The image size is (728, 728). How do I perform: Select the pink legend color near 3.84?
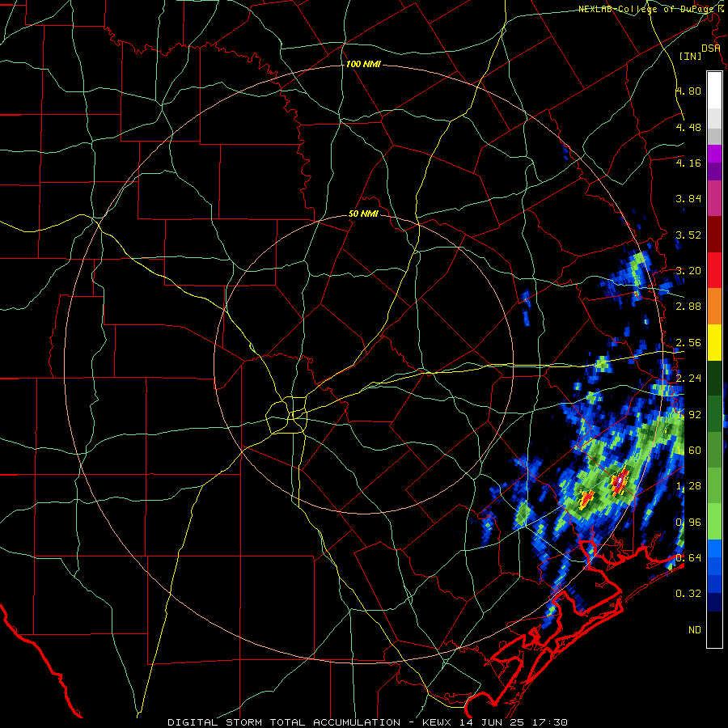pos(714,198)
